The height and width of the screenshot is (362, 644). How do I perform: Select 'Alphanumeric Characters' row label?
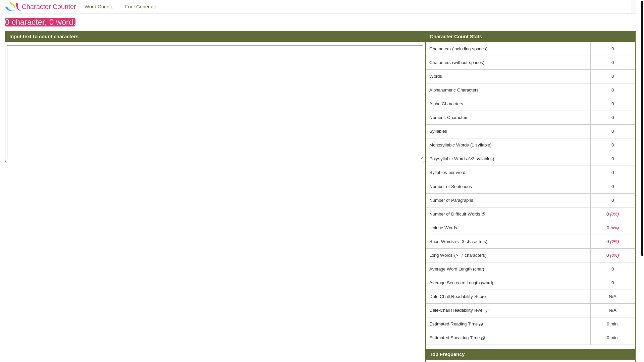[x=454, y=90]
